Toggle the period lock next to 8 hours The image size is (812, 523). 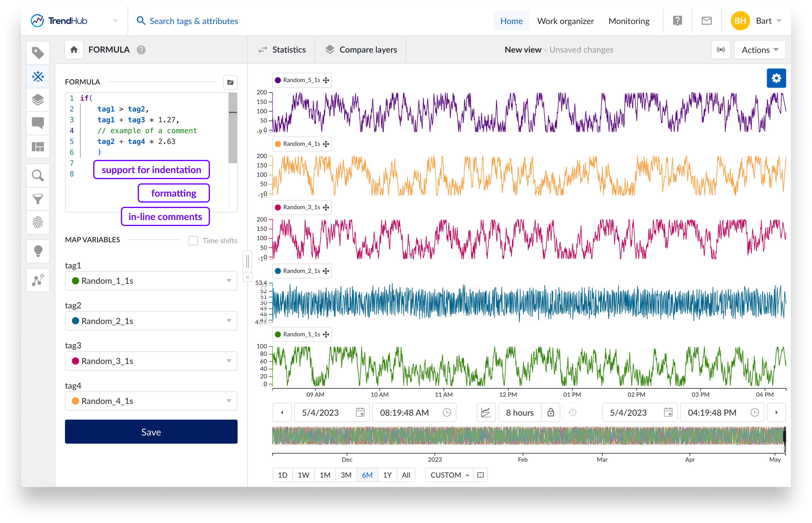pyautogui.click(x=550, y=412)
